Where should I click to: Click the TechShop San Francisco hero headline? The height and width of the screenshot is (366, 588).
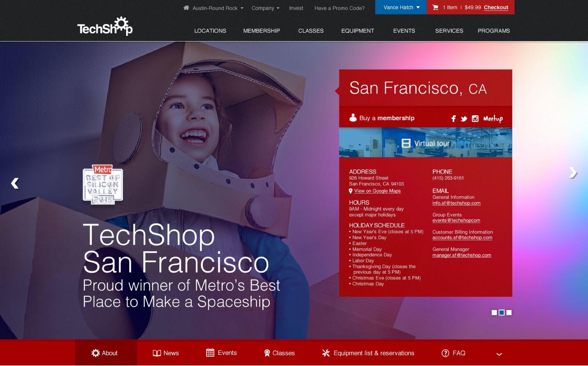[176, 248]
